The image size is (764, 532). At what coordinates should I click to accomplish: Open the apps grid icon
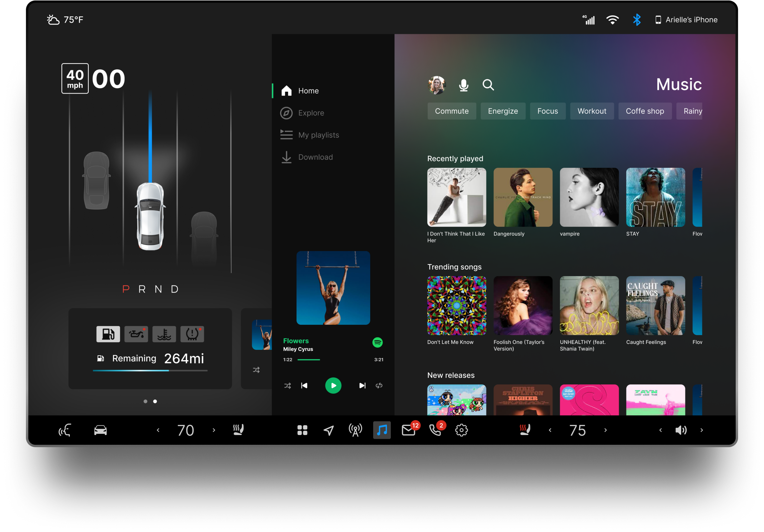pyautogui.click(x=302, y=430)
